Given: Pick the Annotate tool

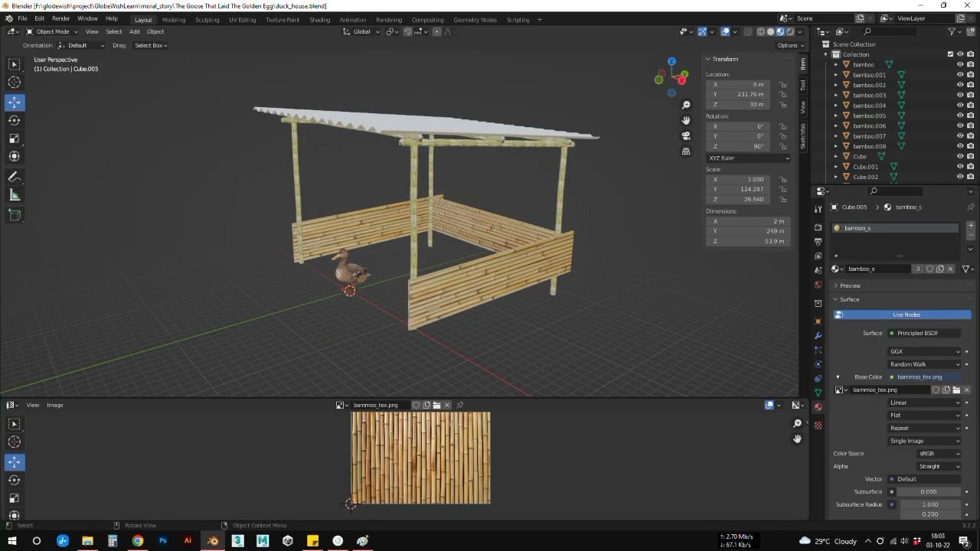Looking at the screenshot, I should coord(15,177).
